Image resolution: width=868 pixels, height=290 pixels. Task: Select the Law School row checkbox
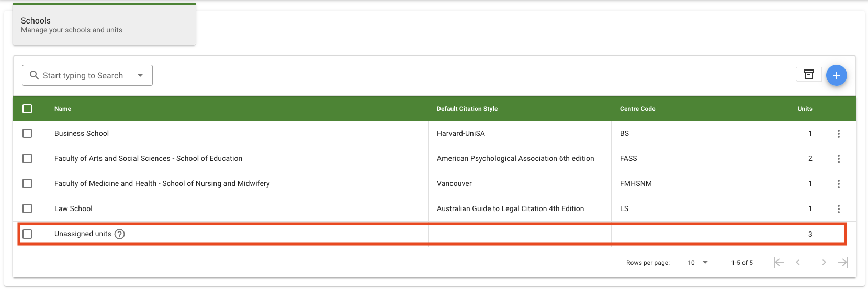(x=27, y=209)
